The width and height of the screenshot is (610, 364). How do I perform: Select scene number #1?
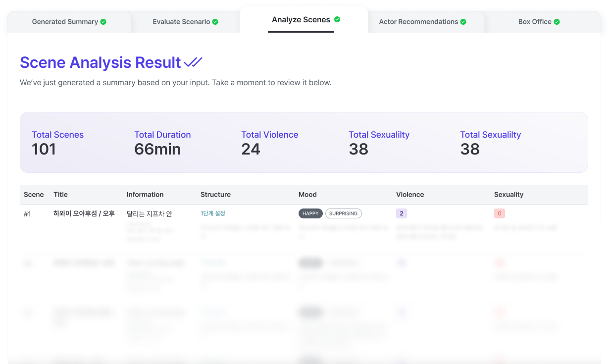coord(27,214)
